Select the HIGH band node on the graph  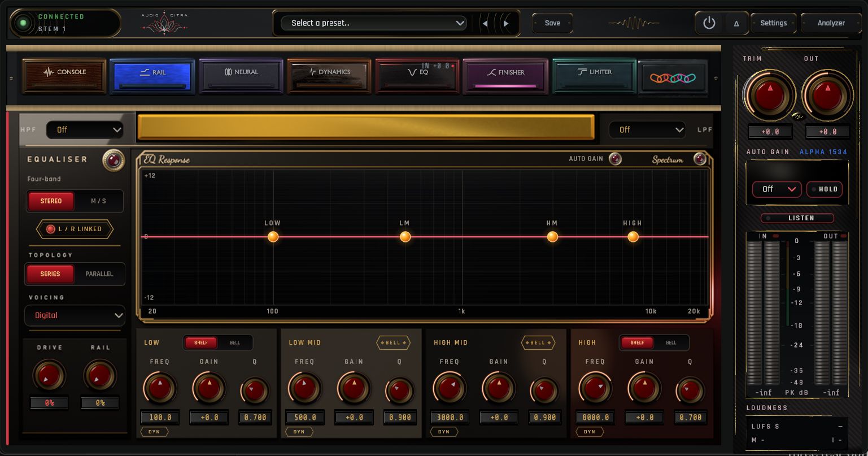tap(633, 237)
